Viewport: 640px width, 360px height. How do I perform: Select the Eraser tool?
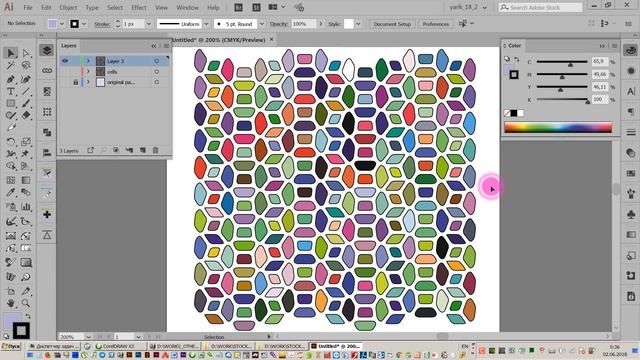tap(26, 116)
